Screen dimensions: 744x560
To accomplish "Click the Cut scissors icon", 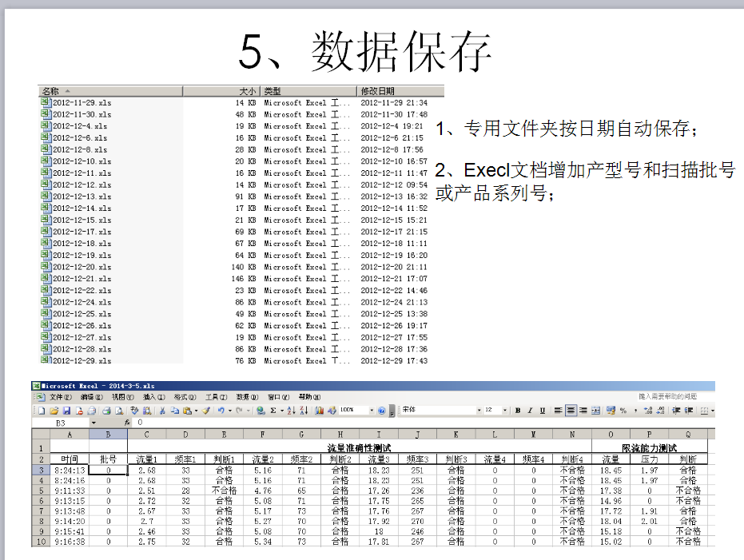I will (162, 411).
